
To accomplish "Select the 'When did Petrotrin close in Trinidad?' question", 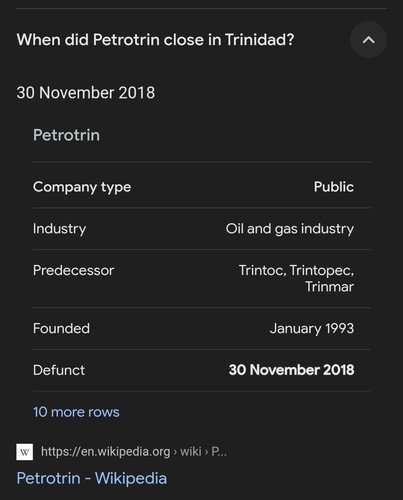I will pos(155,40).
